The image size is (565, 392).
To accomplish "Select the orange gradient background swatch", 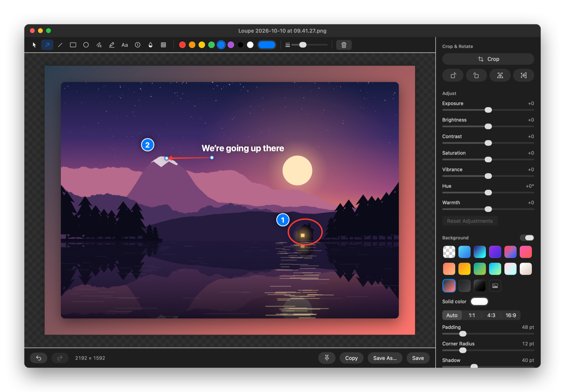I will [x=464, y=269].
